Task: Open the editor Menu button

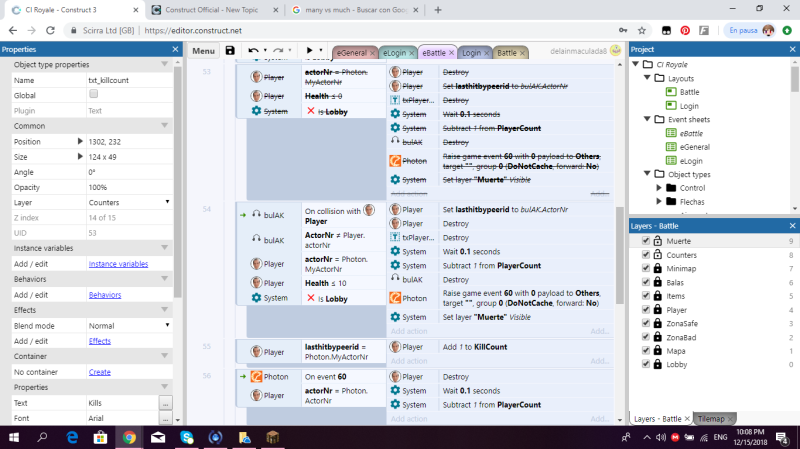Action: [x=203, y=51]
